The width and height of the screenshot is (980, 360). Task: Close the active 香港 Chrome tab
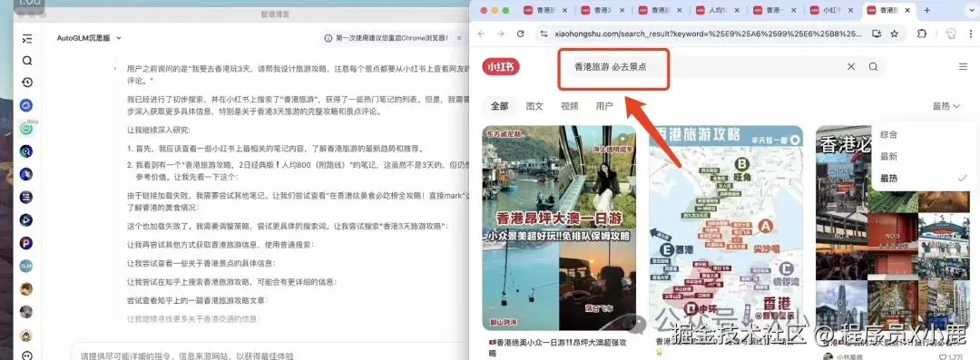coord(908,10)
